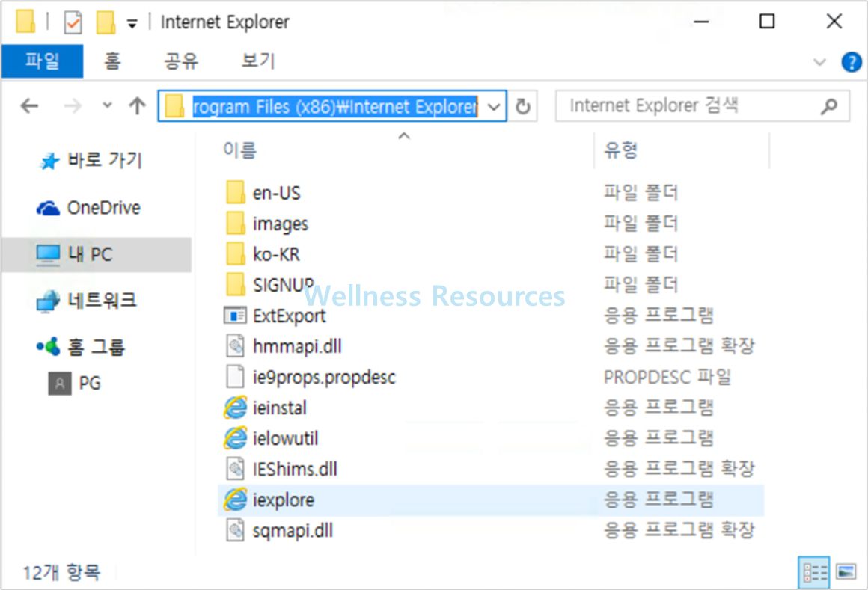Select the ieinstal application icon
The image size is (868, 590).
pos(235,408)
